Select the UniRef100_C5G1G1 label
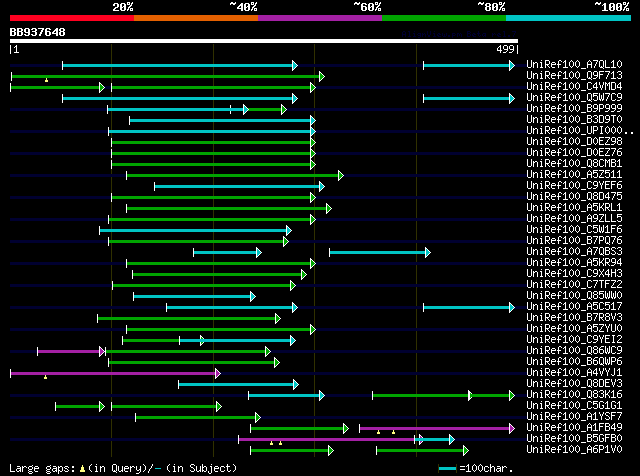 tap(574, 406)
